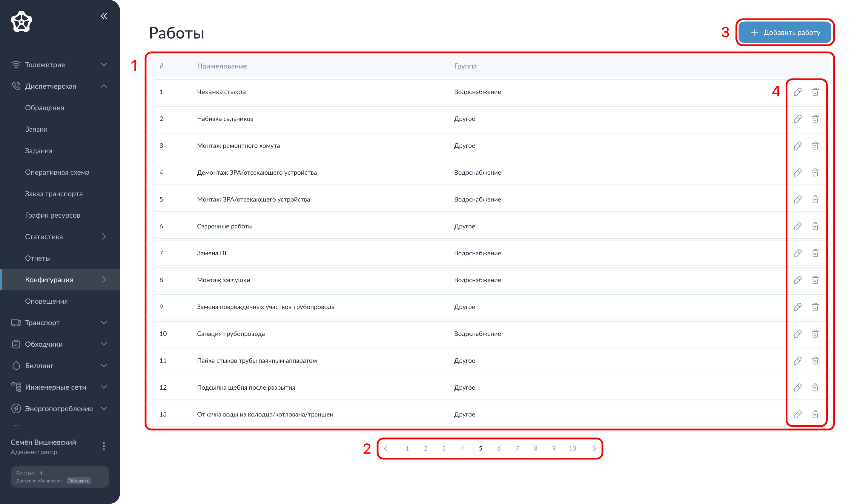Expand the Статистика submenu

[x=104, y=236]
